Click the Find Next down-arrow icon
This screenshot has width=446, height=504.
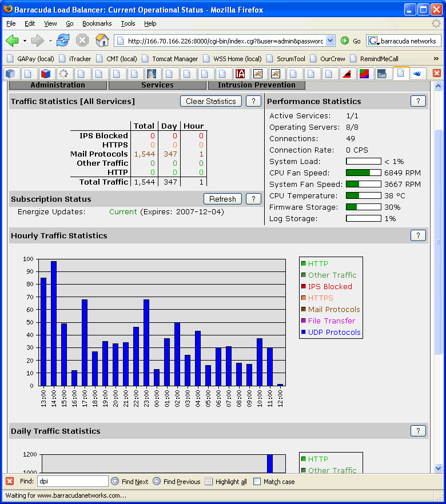(115, 481)
